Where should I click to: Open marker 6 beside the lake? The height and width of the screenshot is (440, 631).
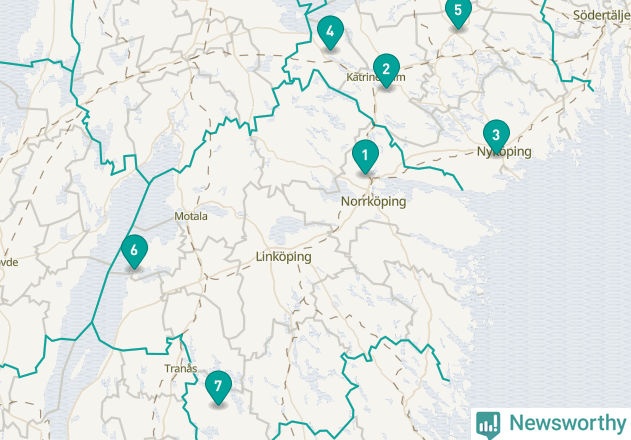(x=134, y=252)
